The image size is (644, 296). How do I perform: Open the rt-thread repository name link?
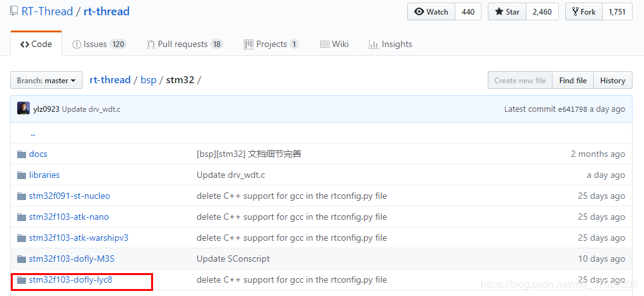(106, 11)
